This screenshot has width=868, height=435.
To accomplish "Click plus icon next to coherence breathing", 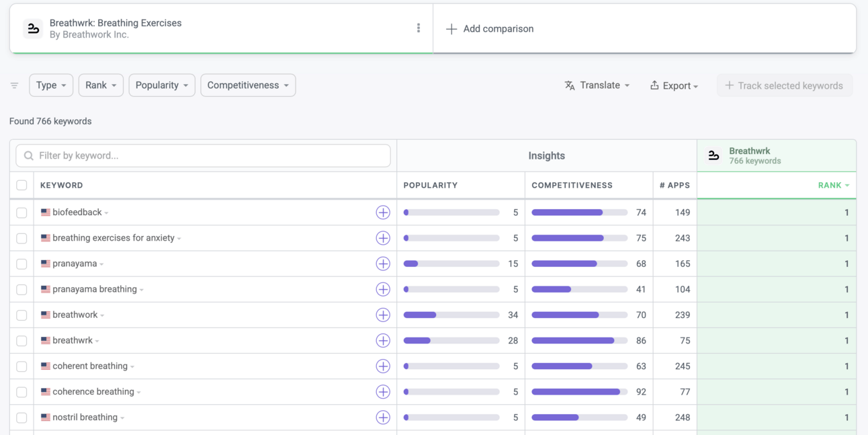I will point(383,392).
